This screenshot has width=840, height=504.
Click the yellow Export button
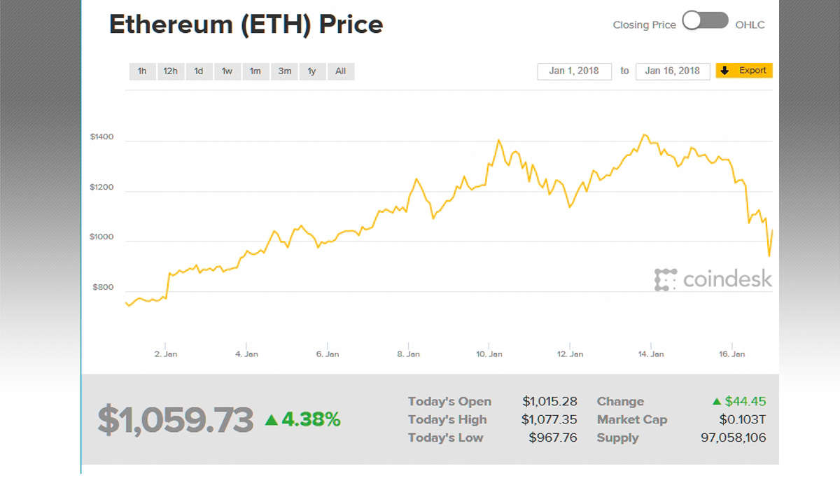[744, 71]
